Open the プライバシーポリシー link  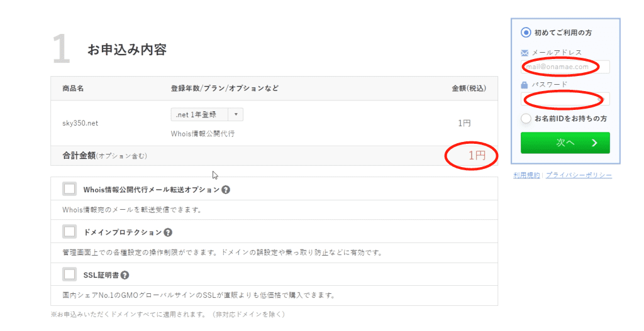point(578,175)
